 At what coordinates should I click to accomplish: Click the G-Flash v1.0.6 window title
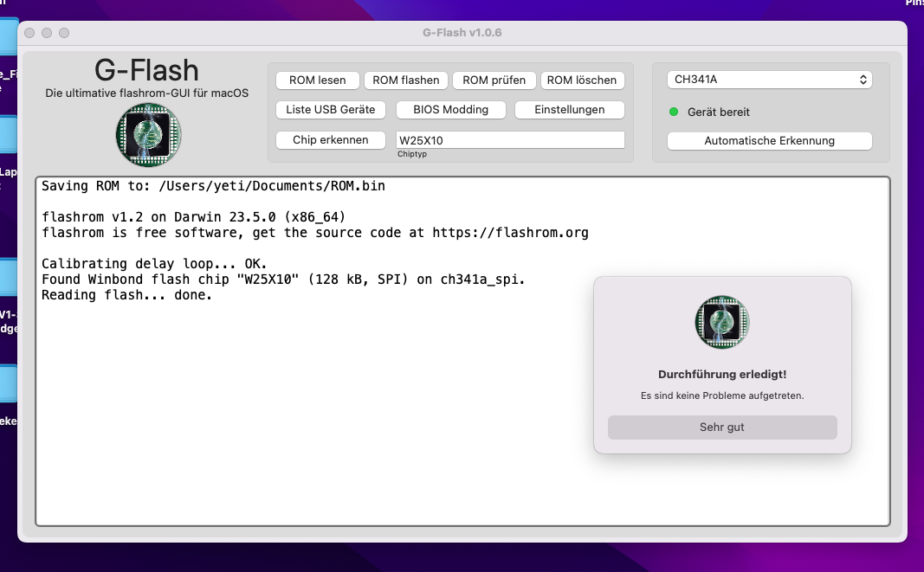(462, 33)
